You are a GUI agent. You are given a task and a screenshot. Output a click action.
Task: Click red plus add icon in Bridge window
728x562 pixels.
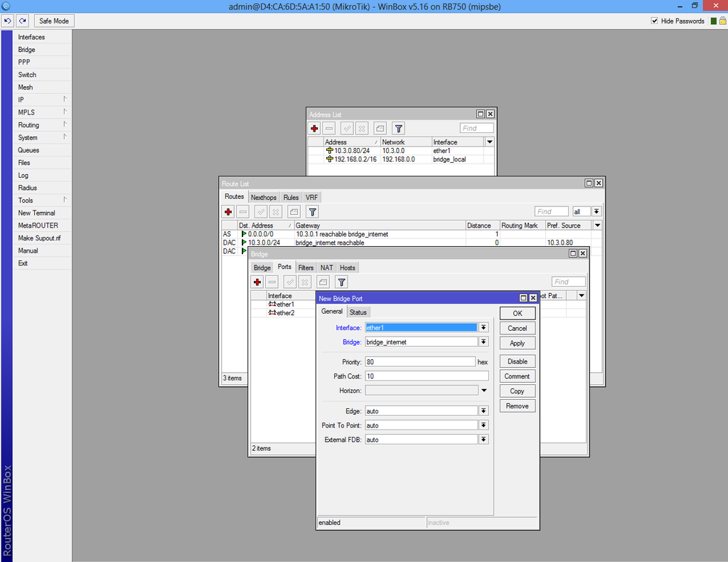(x=257, y=282)
